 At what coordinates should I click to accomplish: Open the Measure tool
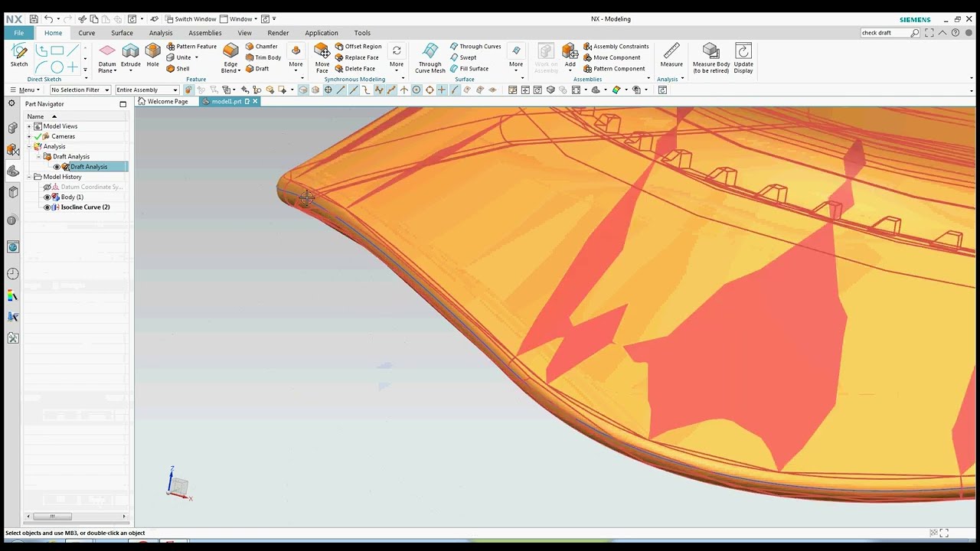(671, 56)
